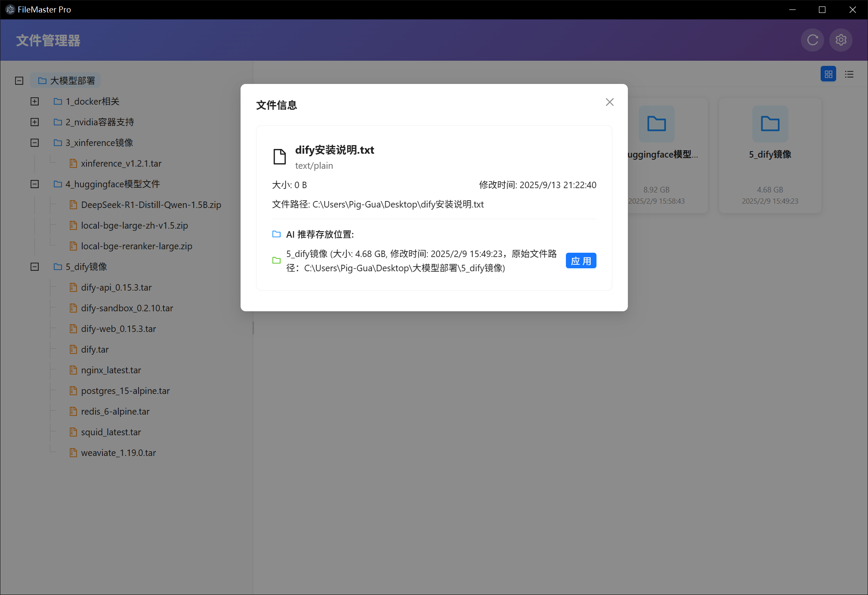Viewport: 868px width, 595px height.
Task: Collapse the 4_huggingface模型文件 folder
Action: click(x=35, y=184)
